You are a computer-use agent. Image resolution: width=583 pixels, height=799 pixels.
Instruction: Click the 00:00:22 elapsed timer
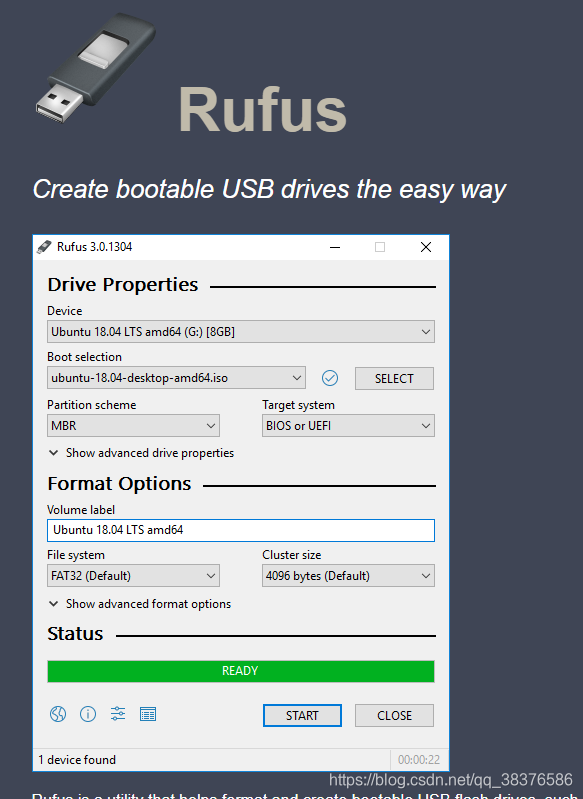[x=419, y=760]
